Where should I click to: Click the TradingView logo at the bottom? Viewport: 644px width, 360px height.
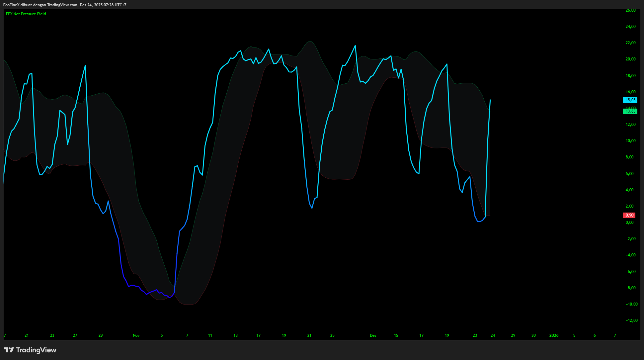click(x=30, y=350)
